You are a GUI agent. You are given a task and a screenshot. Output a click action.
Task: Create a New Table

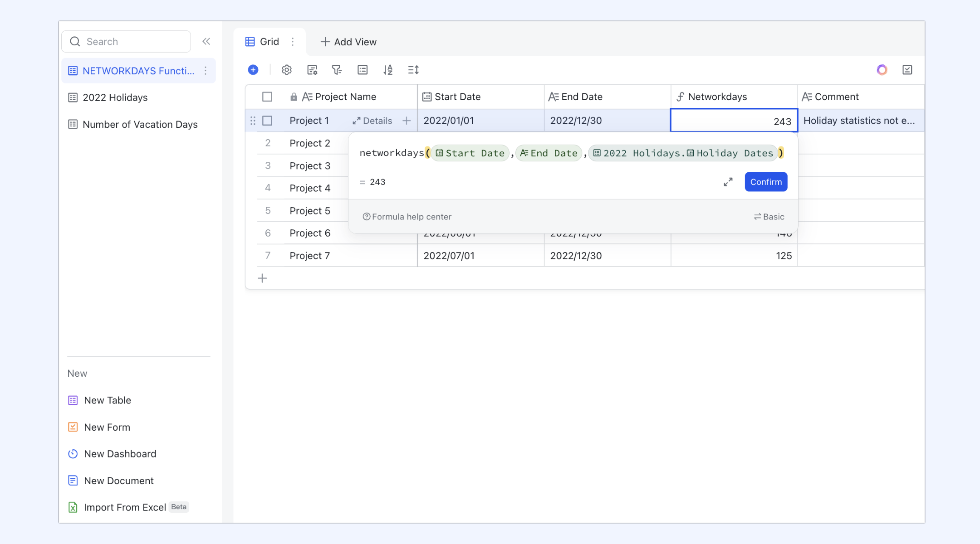(x=99, y=400)
